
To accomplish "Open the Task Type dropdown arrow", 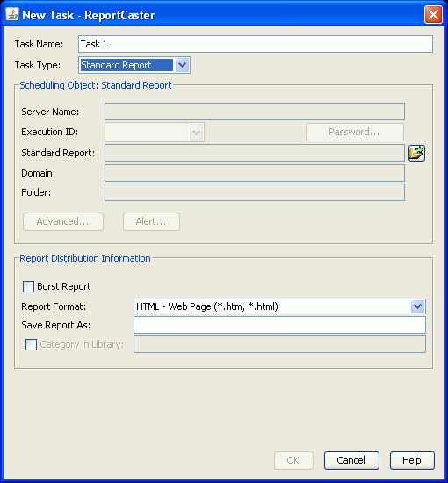I will point(182,65).
